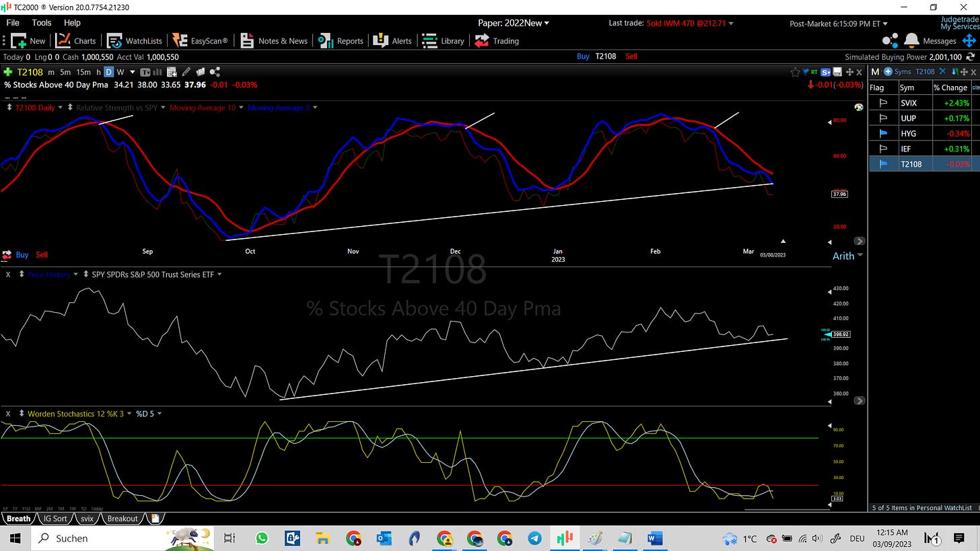Viewport: 980px width, 551px height.
Task: Open the chart notes icon
Action: click(201, 72)
